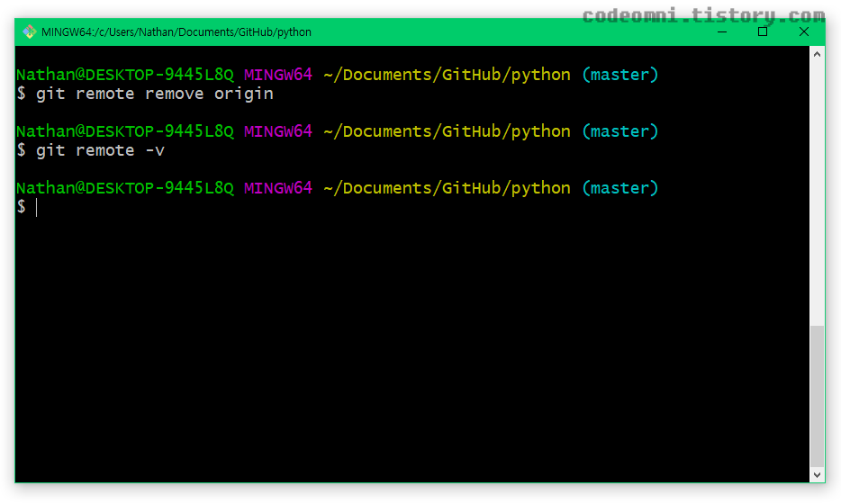Click the Git Bash icon in title bar
This screenshot has width=841, height=504.
coord(29,32)
